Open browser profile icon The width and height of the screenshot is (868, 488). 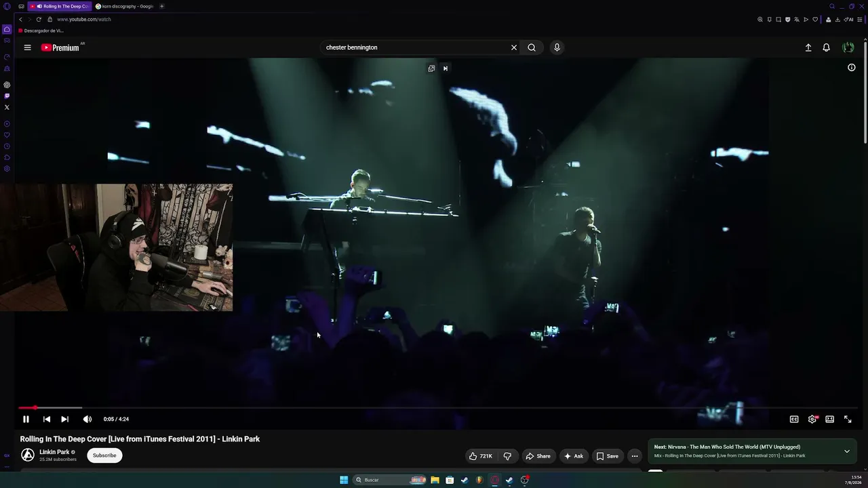828,20
